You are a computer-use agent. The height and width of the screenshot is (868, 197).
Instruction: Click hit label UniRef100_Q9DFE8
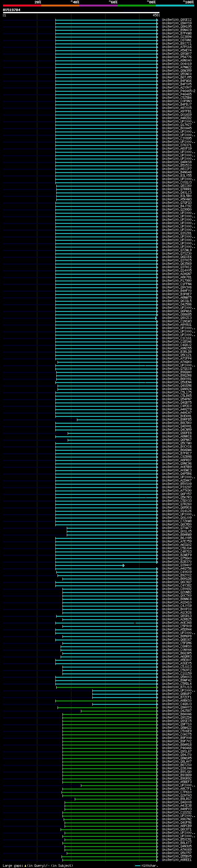click(177, 433)
